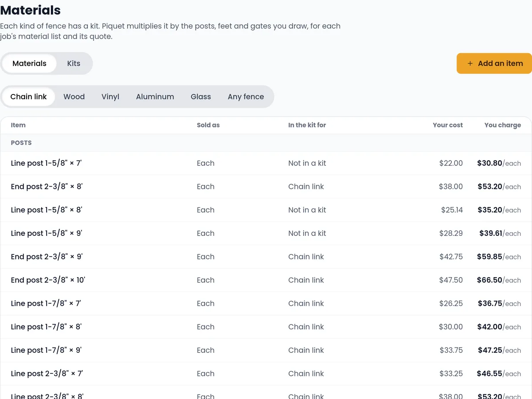Image resolution: width=532 pixels, height=399 pixels.
Task: Click Chain link kit for Line post 1-7/8" × 7'
Action: pyautogui.click(x=306, y=304)
